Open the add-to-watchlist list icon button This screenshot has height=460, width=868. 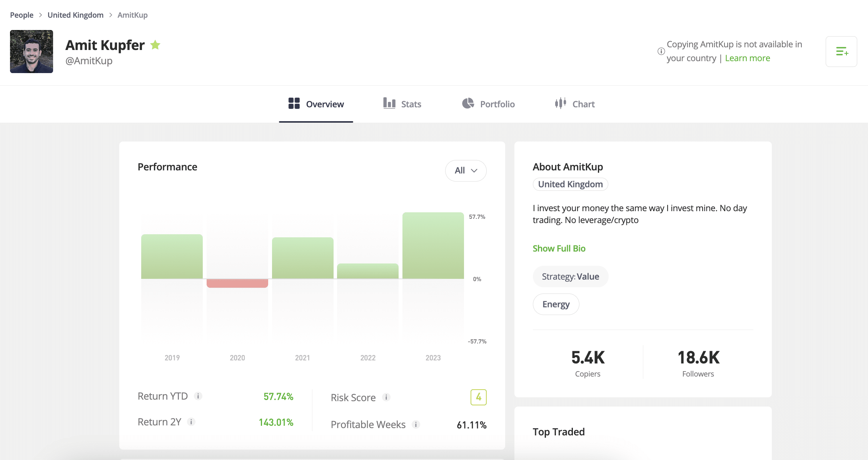841,52
